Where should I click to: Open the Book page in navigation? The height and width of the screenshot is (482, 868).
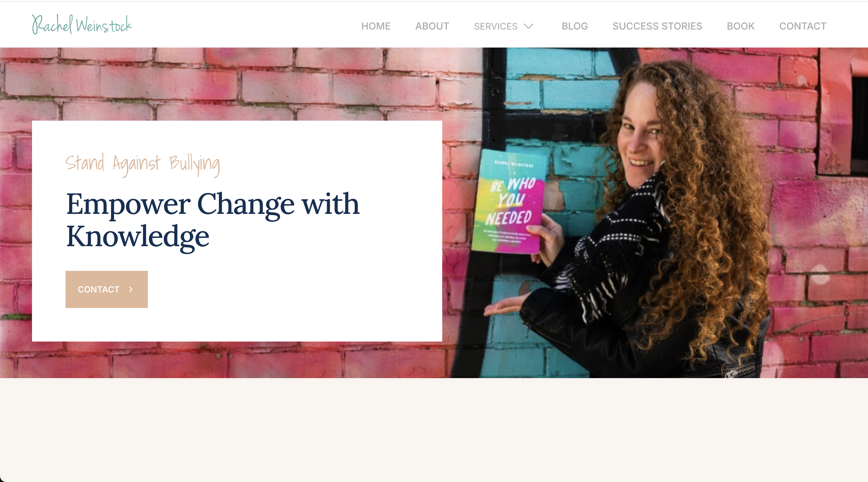pos(740,26)
